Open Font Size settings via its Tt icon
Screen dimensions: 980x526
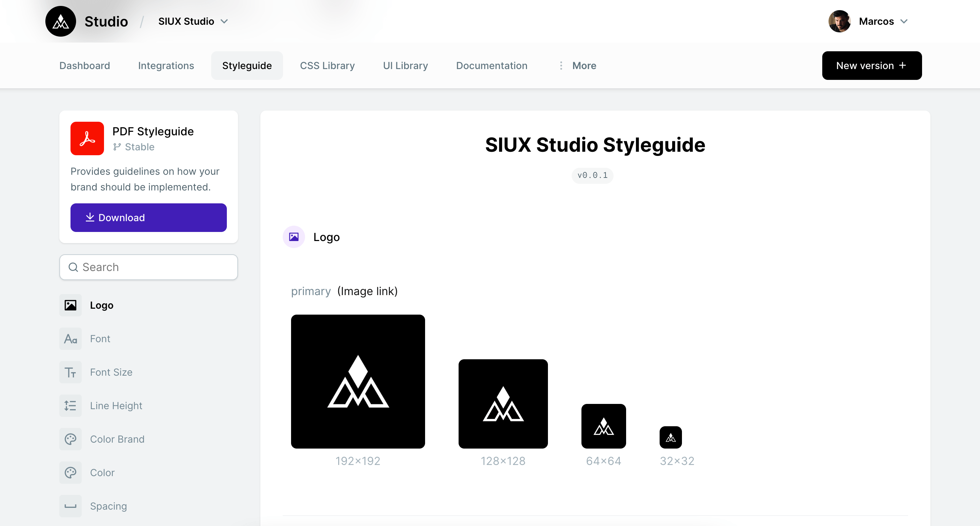70,372
